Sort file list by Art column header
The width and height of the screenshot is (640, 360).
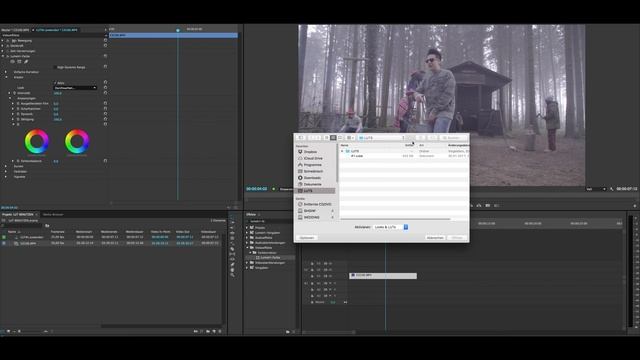tap(422, 145)
